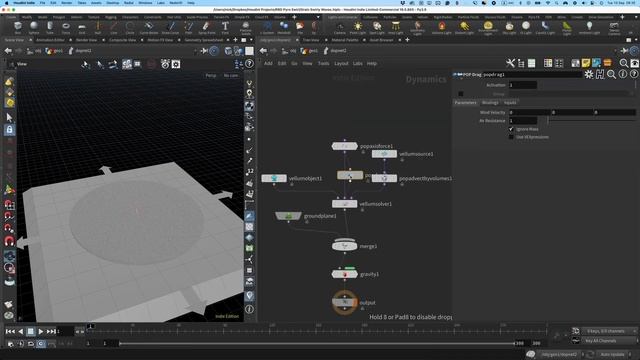This screenshot has height=360, width=640.
Task: Select the Camera shelf tool
Action: pos(340,27)
